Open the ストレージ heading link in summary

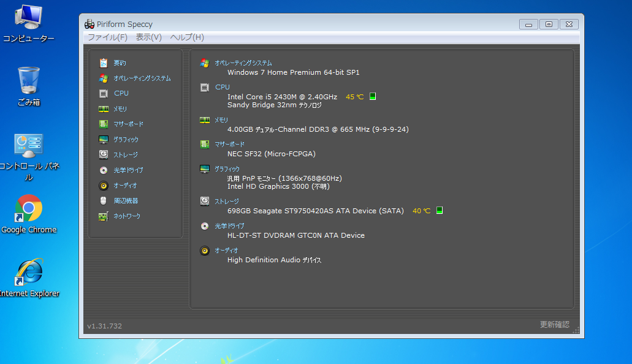click(x=227, y=202)
